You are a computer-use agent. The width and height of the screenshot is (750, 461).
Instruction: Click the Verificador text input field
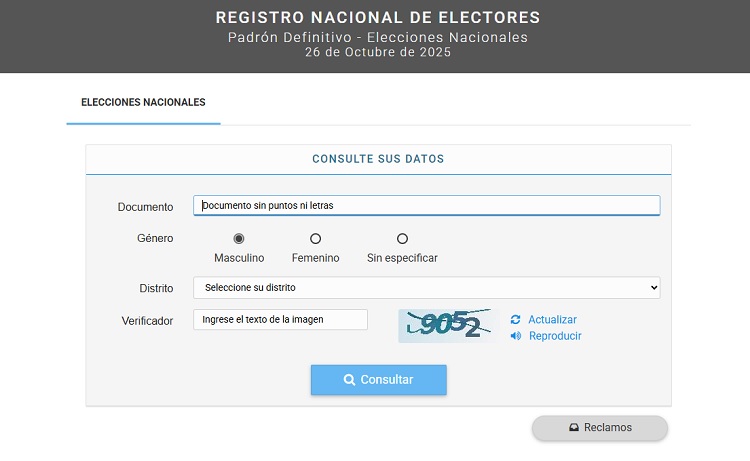pyautogui.click(x=280, y=320)
